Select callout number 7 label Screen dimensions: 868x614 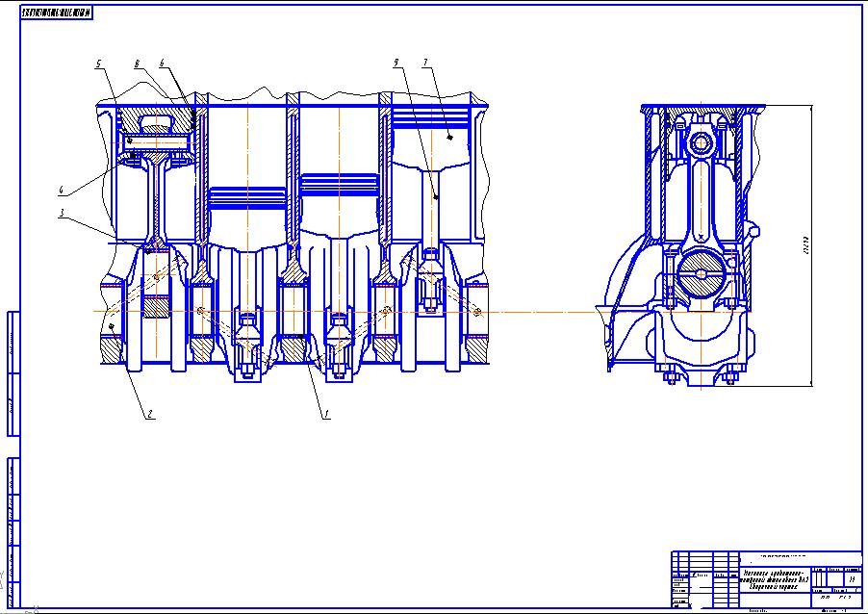[424, 64]
